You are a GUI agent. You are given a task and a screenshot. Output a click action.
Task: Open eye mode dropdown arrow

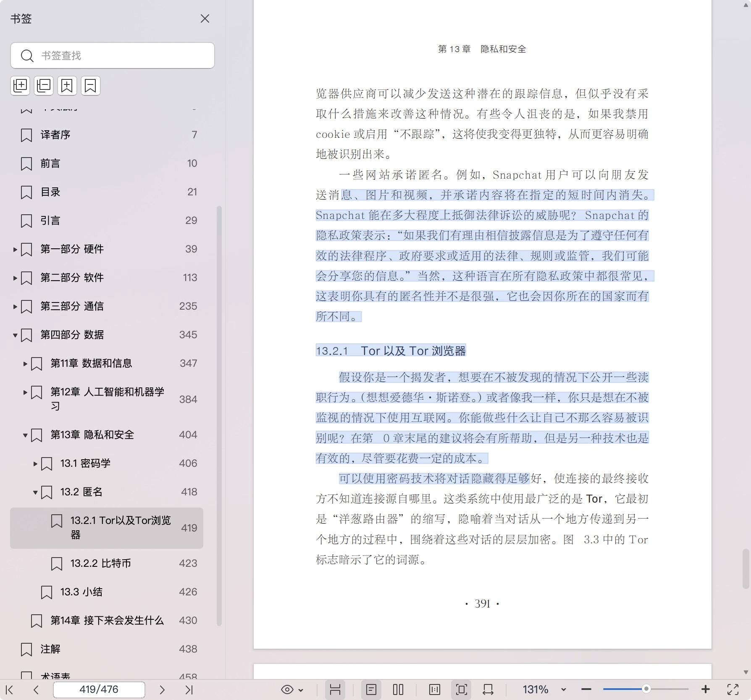[301, 690]
